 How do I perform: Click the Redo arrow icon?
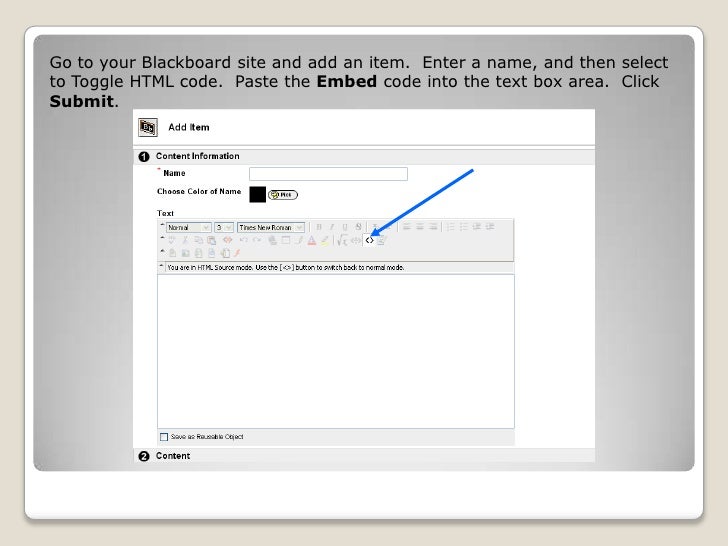coord(257,240)
